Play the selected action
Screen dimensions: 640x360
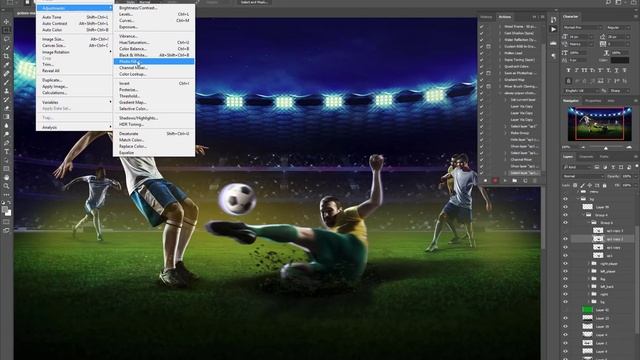[505, 180]
